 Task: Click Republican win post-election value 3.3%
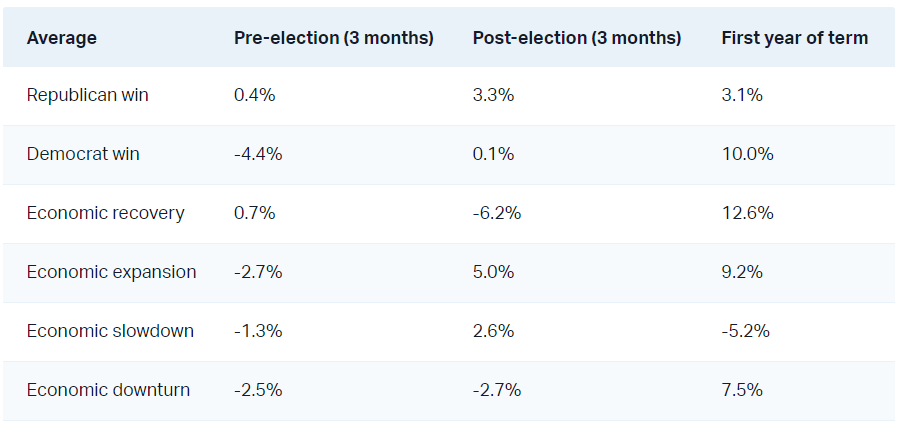coord(494,96)
